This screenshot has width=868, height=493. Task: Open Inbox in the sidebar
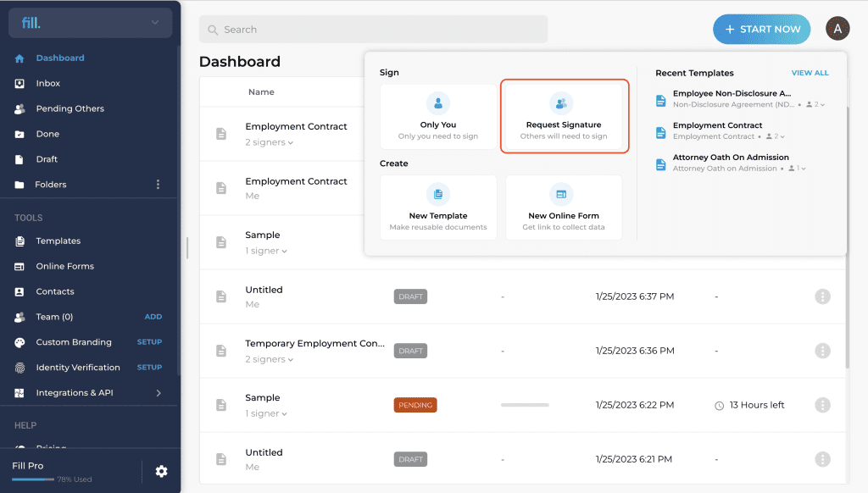(x=48, y=84)
